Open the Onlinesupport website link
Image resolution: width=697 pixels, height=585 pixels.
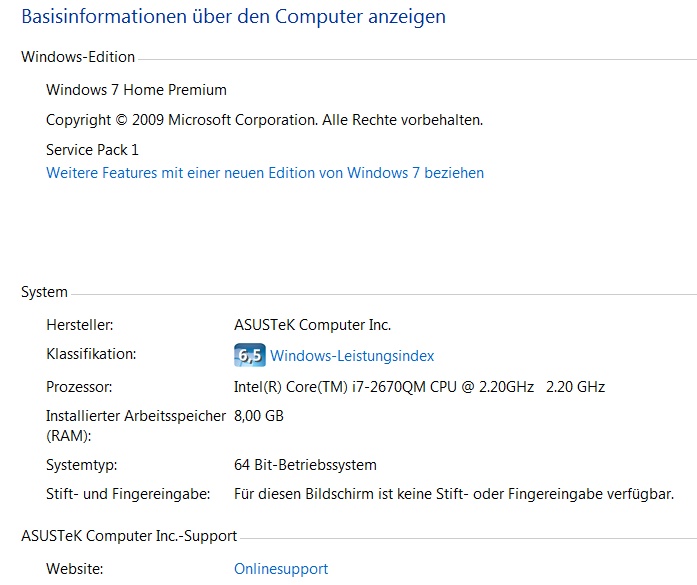[x=281, y=569]
